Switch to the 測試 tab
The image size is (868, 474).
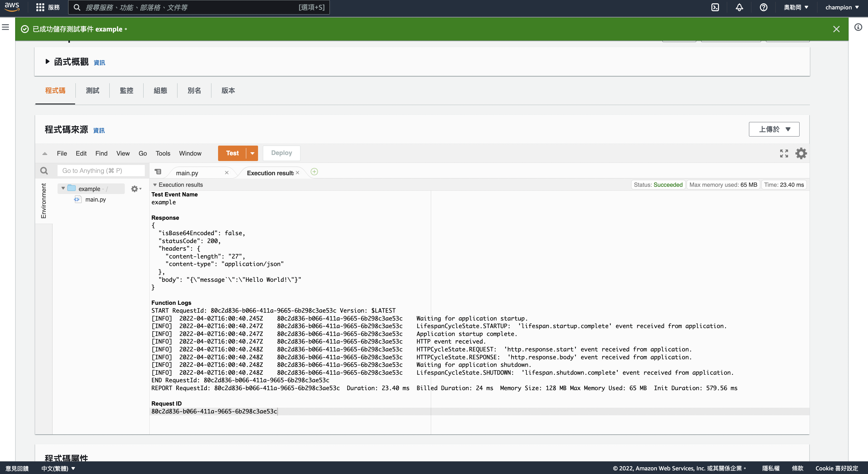93,91
